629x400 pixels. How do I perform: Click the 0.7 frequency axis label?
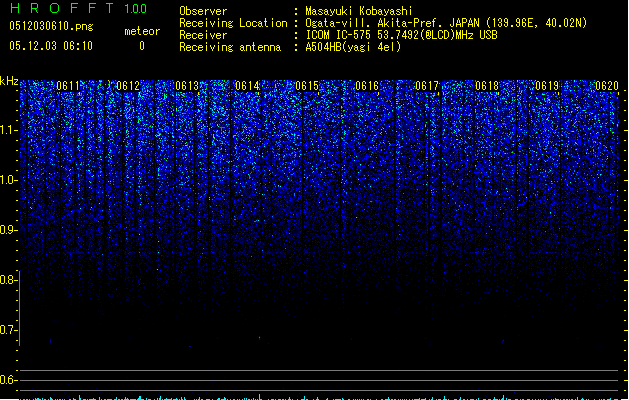pos(9,330)
